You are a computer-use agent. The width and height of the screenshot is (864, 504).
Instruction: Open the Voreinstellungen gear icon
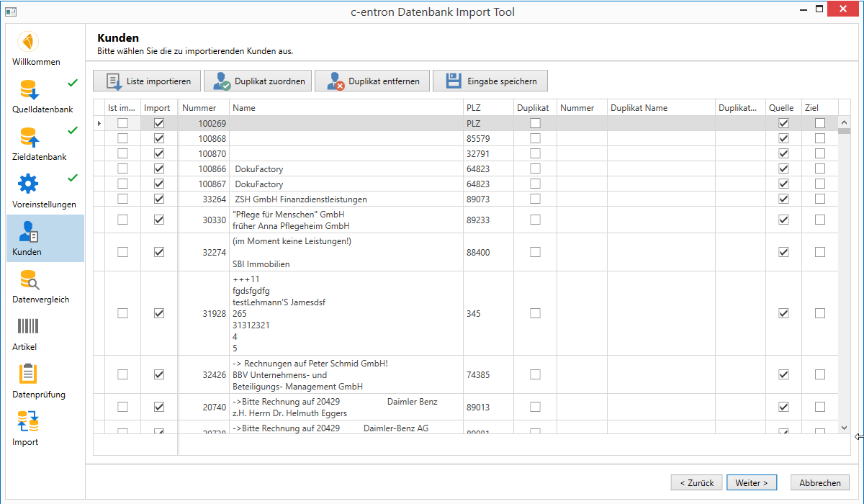28,184
